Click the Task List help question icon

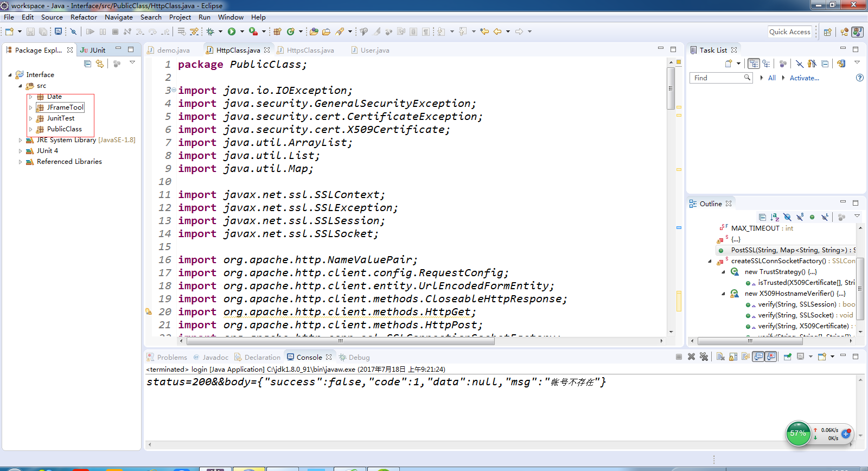pos(859,78)
